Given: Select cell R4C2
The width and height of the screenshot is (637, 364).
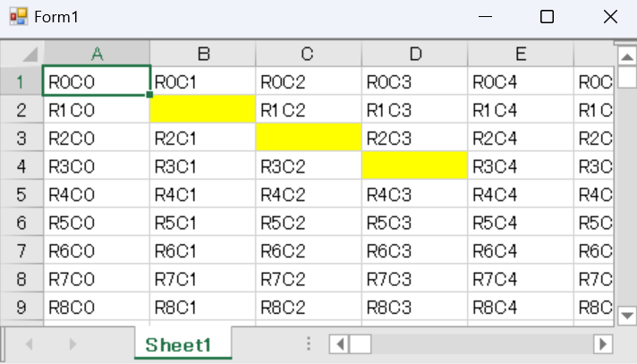Looking at the screenshot, I should (x=309, y=194).
